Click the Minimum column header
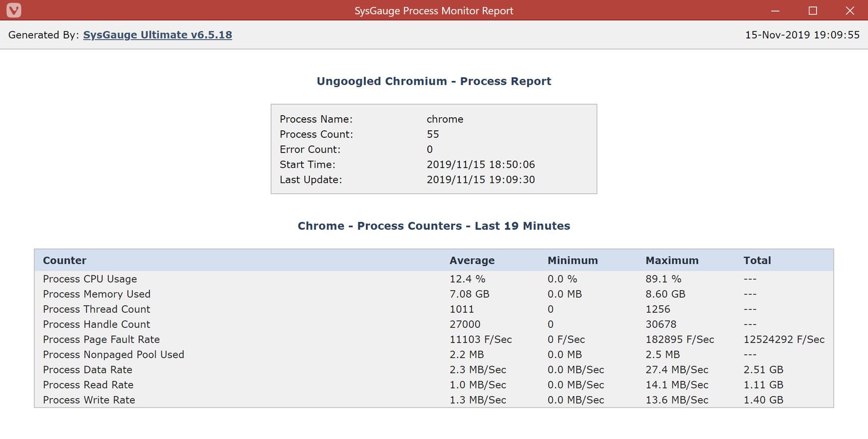Viewport: 868px width, 439px height. pos(573,261)
